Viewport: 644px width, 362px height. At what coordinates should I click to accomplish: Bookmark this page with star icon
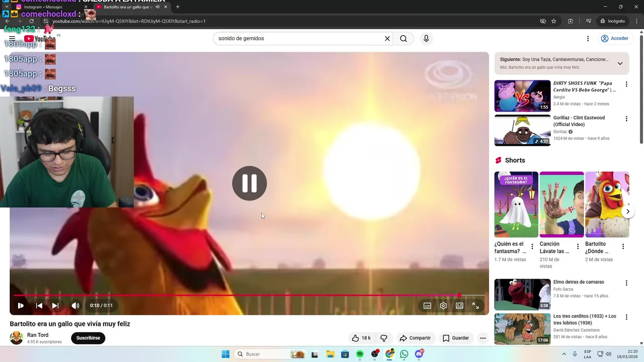click(x=554, y=21)
